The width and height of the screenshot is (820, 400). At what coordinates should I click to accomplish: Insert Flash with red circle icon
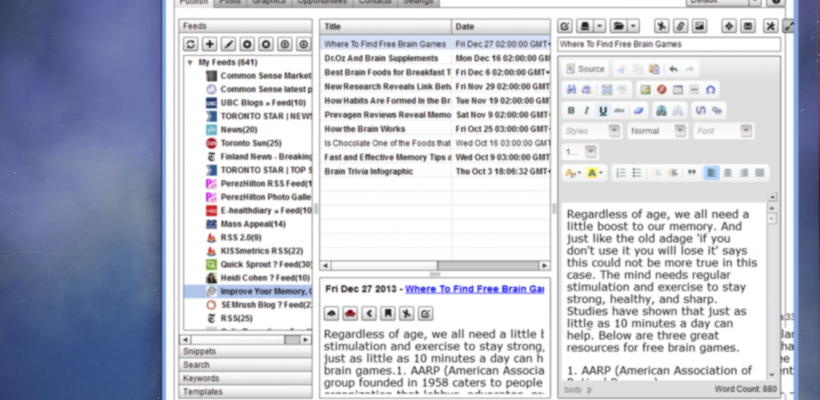662,89
